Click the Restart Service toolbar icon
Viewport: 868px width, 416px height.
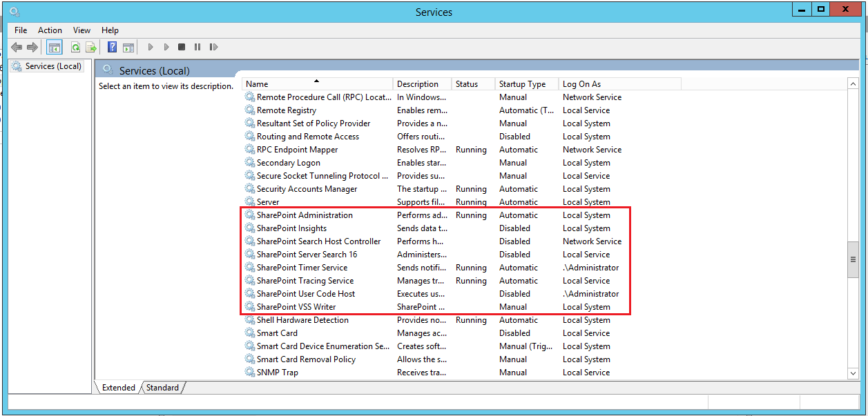coord(213,47)
